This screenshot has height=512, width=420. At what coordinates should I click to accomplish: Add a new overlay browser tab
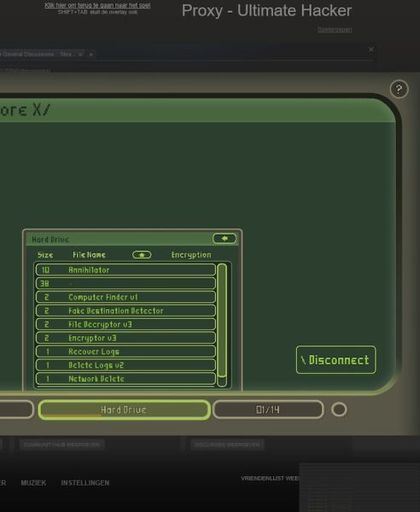(x=90, y=55)
